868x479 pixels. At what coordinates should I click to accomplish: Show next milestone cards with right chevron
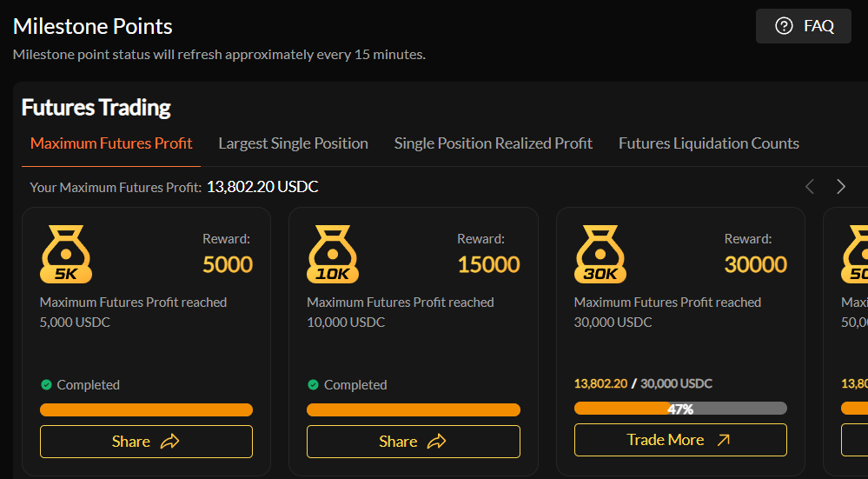[x=841, y=187]
